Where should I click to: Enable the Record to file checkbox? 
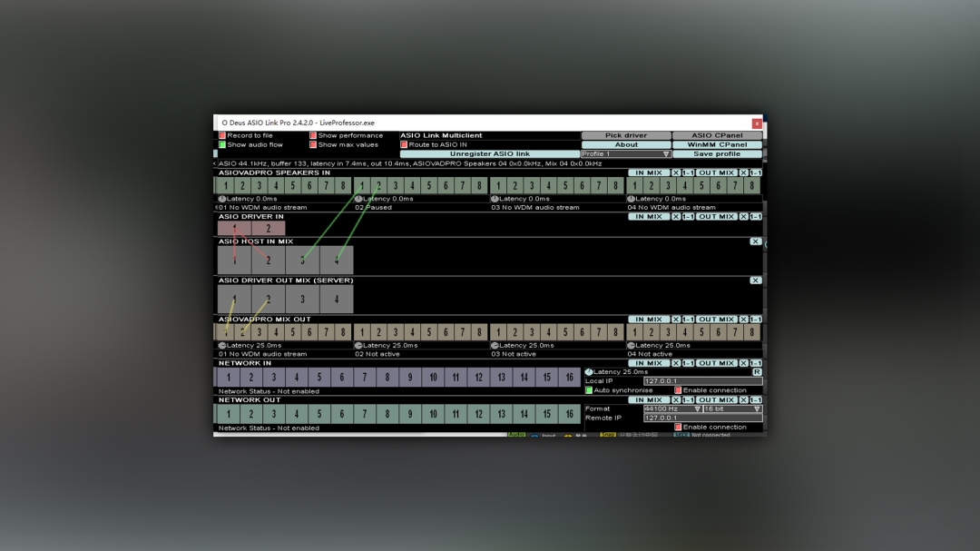point(222,135)
